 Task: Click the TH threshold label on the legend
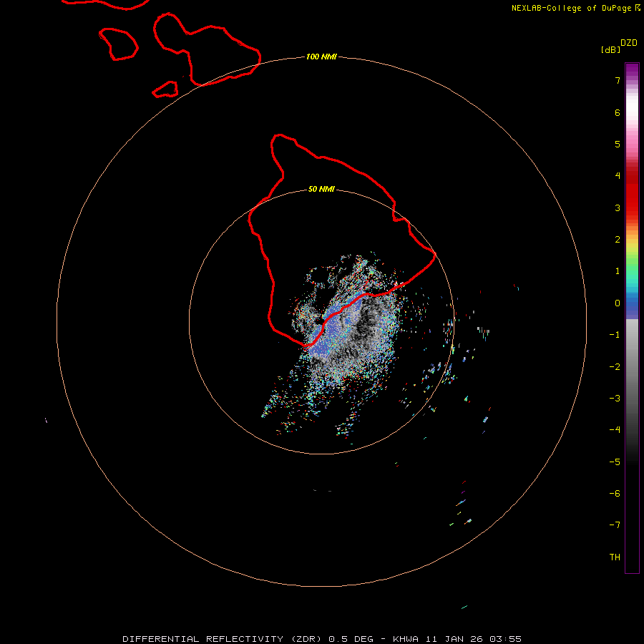(x=615, y=557)
